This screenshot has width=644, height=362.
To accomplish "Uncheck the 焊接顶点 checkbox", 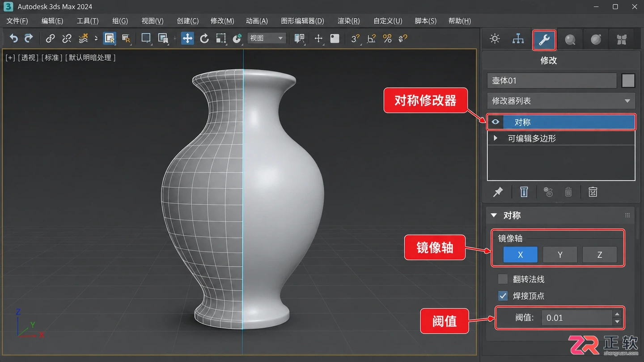I will click(503, 296).
